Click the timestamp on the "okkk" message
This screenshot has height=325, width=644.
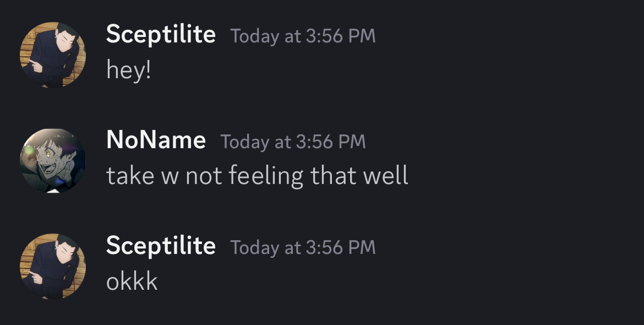click(303, 247)
